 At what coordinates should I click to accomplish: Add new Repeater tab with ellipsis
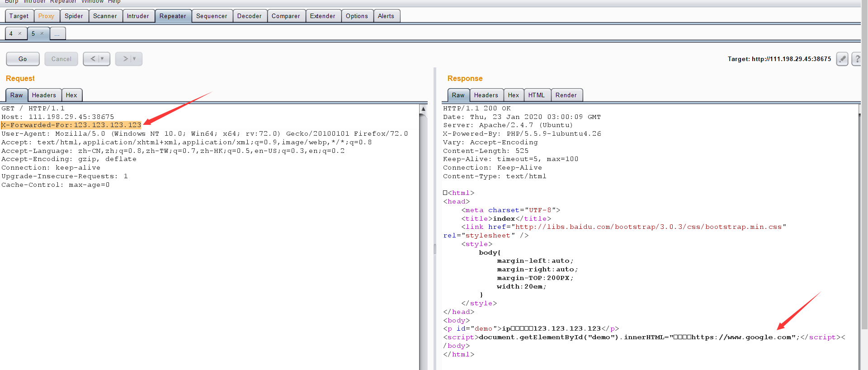[x=57, y=33]
